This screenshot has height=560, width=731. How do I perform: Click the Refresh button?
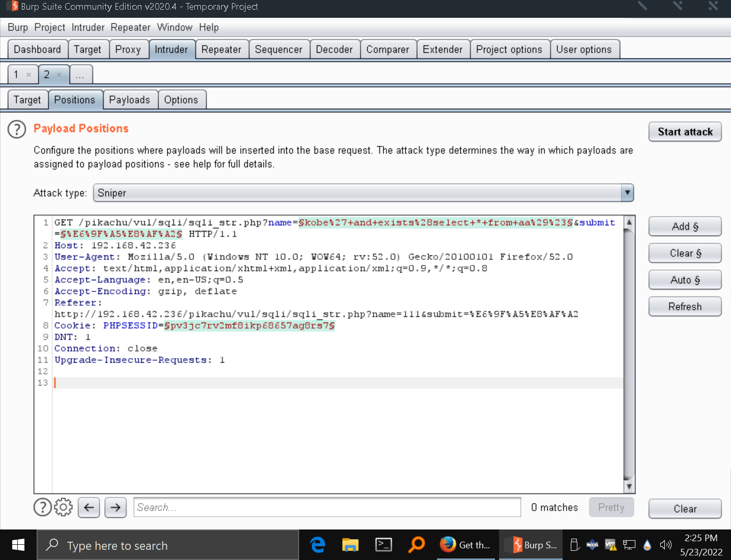(x=685, y=307)
